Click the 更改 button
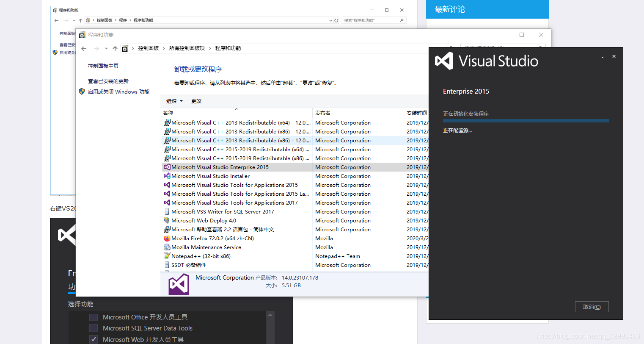Image resolution: width=644 pixels, height=344 pixels. pyautogui.click(x=196, y=101)
